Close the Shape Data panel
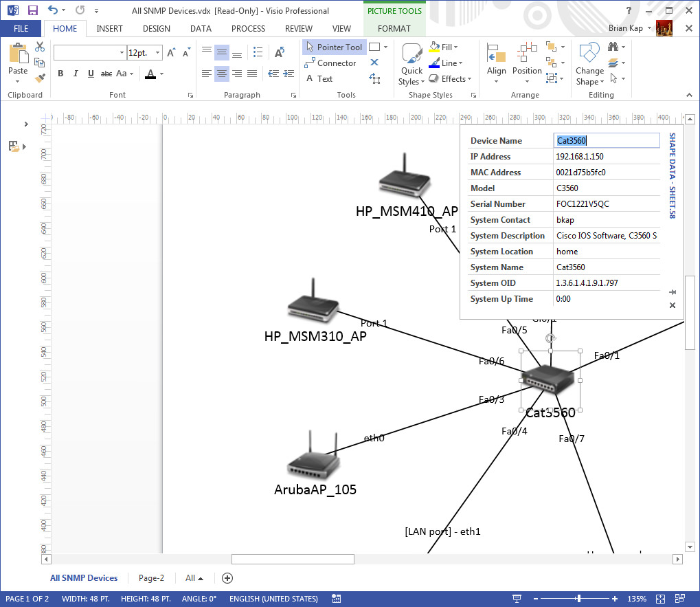Viewport: 700px width, 607px height. (673, 305)
